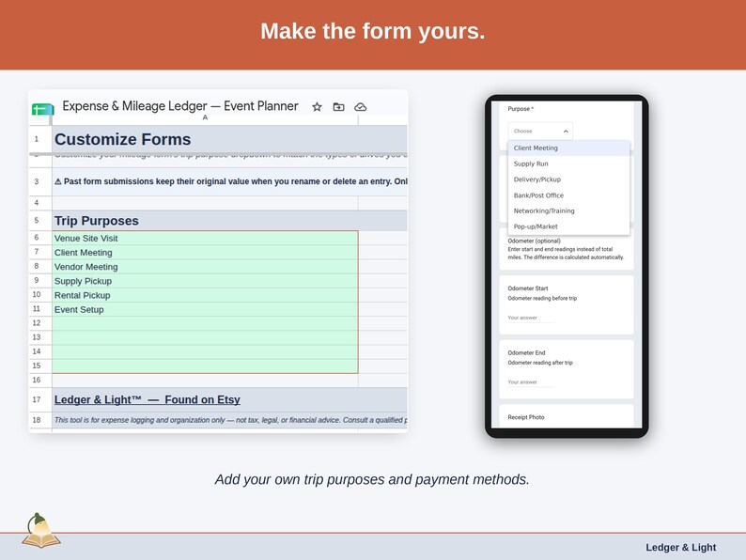This screenshot has height=560, width=746.
Task: Select Supply Run option
Action: 569,163
